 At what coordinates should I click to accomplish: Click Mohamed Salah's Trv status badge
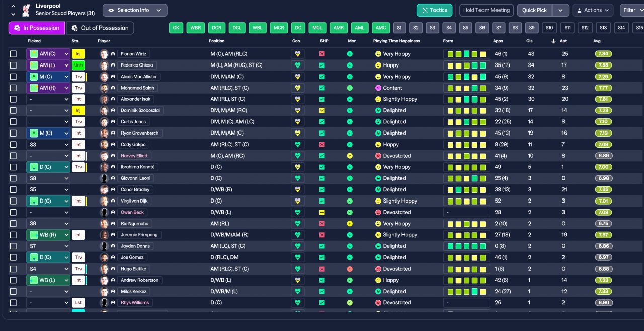[x=78, y=88]
